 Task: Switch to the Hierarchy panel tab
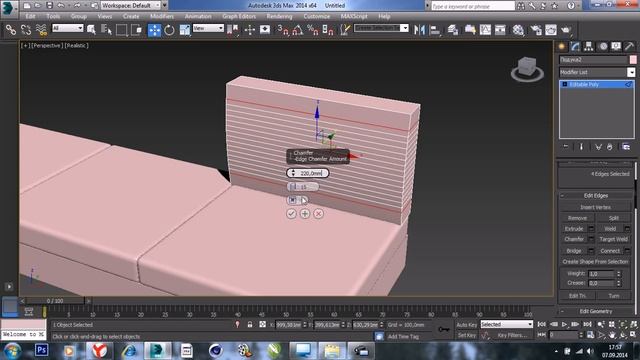coord(589,47)
